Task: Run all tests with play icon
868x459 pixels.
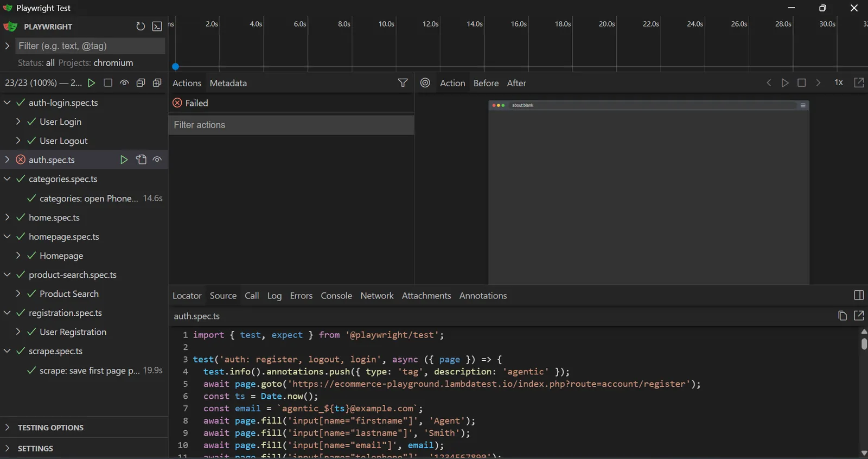Action: [92, 83]
